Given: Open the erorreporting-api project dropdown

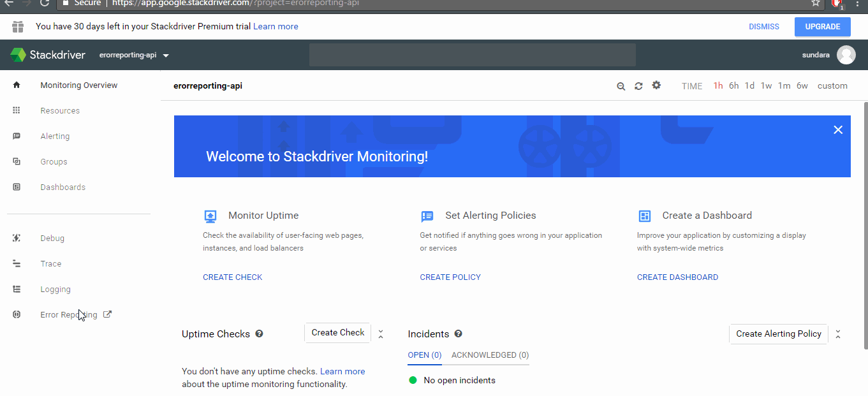Looking at the screenshot, I should click(x=134, y=55).
